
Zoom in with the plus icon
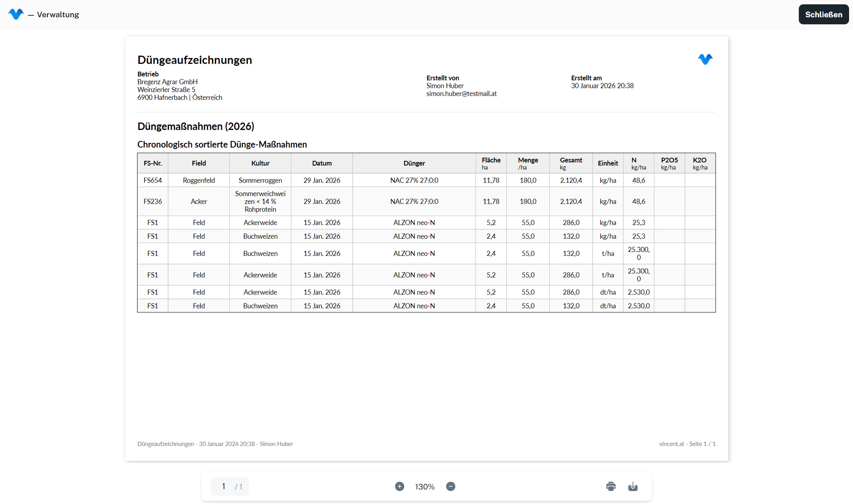click(399, 486)
